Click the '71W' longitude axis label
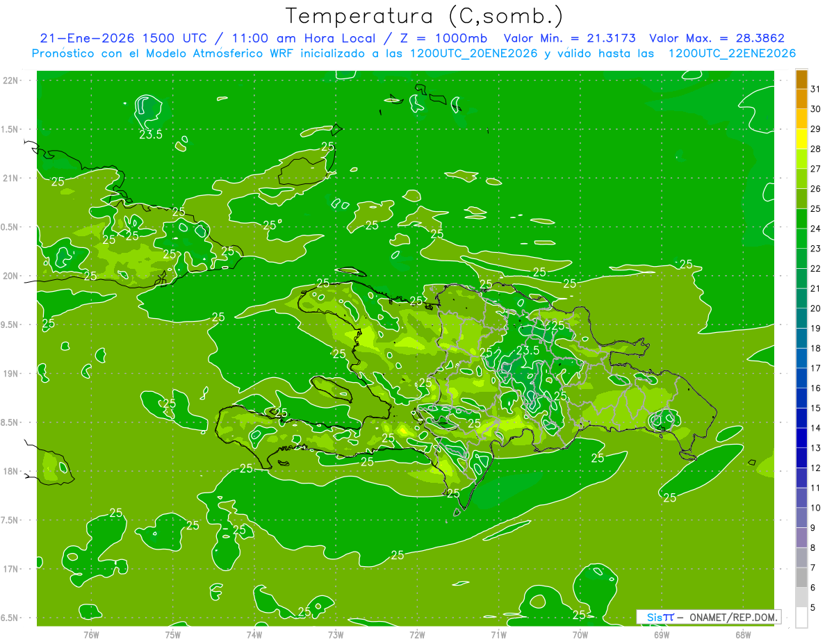The width and height of the screenshot is (834, 644). coord(498,634)
